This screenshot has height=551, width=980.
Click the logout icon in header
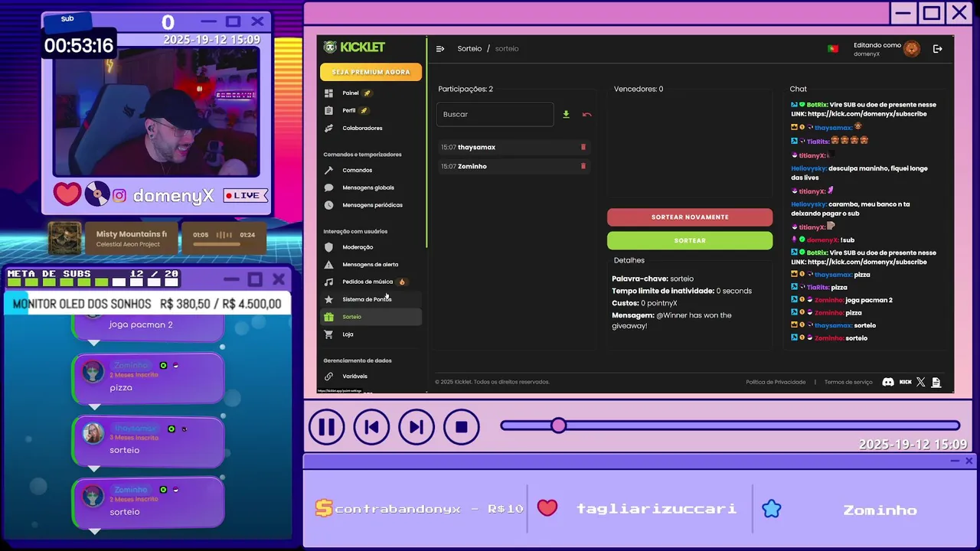tap(937, 49)
